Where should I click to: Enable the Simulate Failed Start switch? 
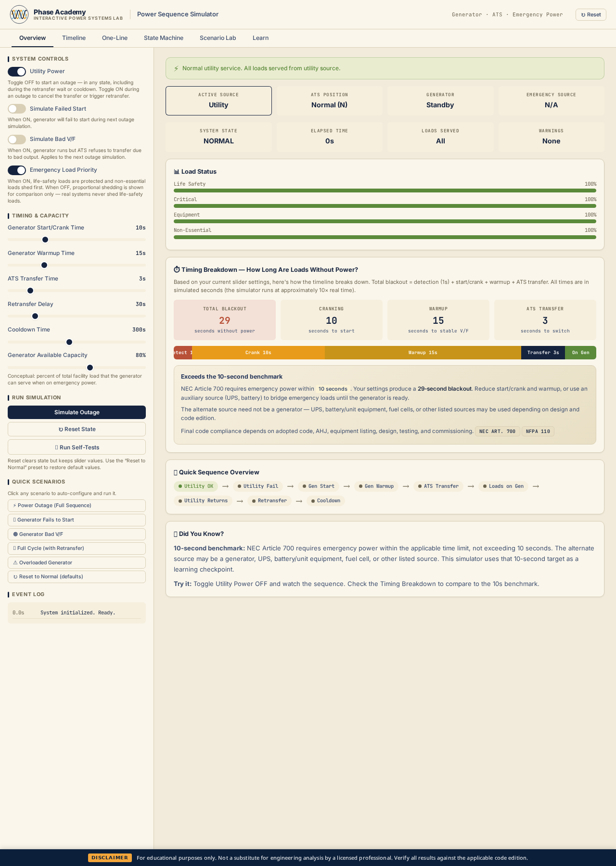[17, 109]
